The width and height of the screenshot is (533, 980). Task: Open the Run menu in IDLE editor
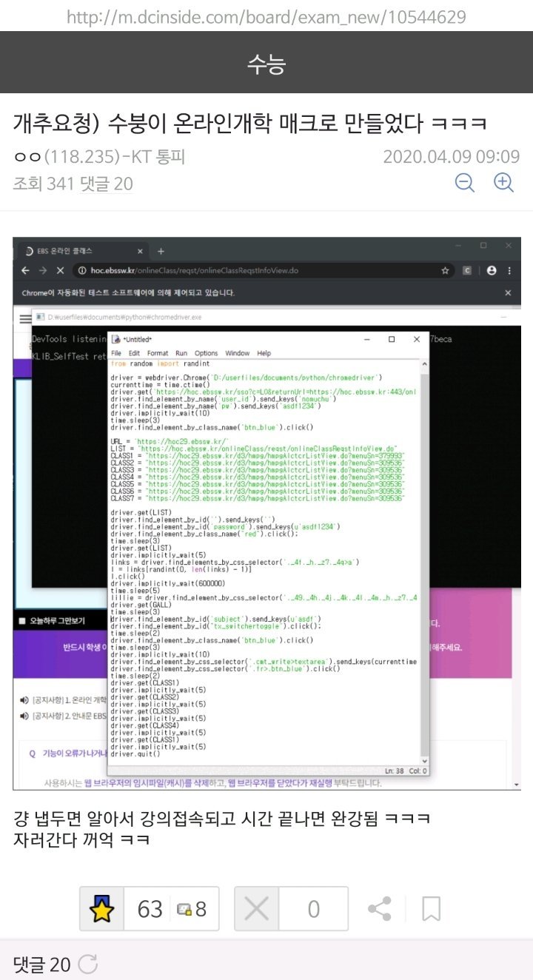click(x=181, y=353)
